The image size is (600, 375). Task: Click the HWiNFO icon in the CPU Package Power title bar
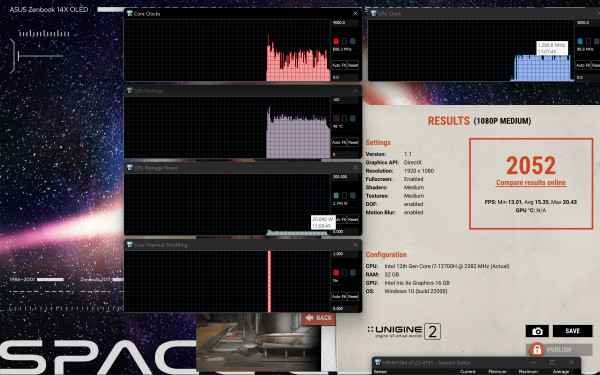(129, 168)
